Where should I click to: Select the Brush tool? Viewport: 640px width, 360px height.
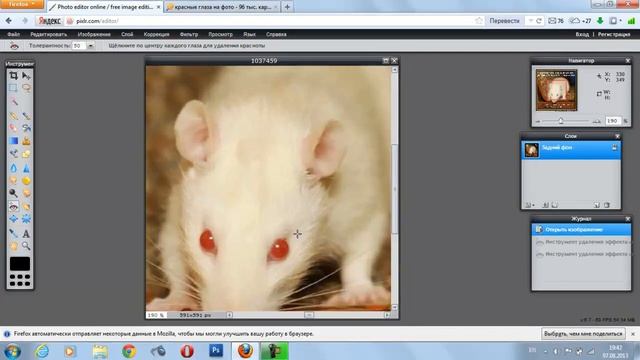click(x=26, y=116)
